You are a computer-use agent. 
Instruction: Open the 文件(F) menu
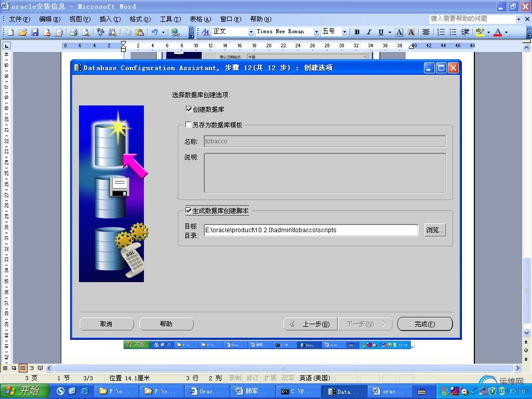[x=20, y=19]
